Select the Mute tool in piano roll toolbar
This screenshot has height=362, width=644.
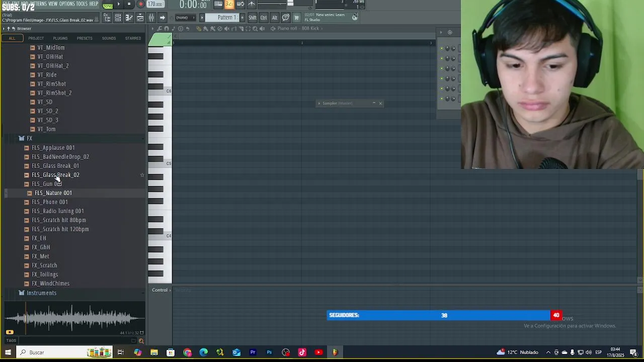226,29
